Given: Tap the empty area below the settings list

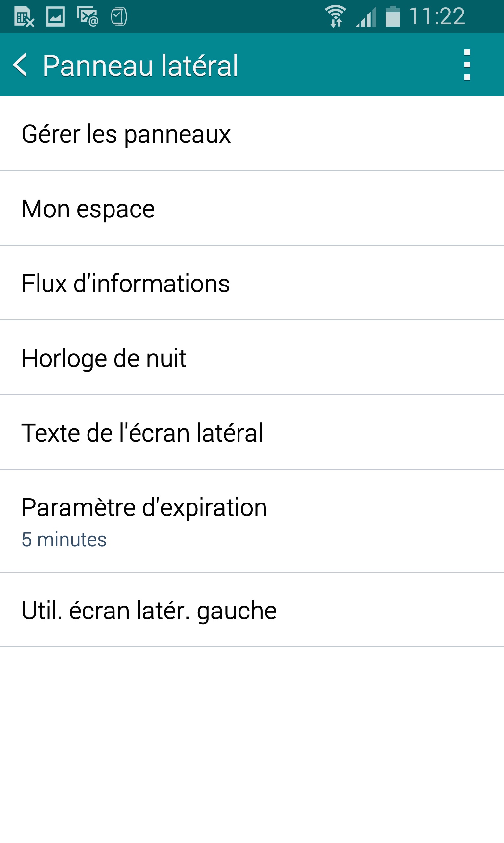Looking at the screenshot, I should click(x=252, y=745).
